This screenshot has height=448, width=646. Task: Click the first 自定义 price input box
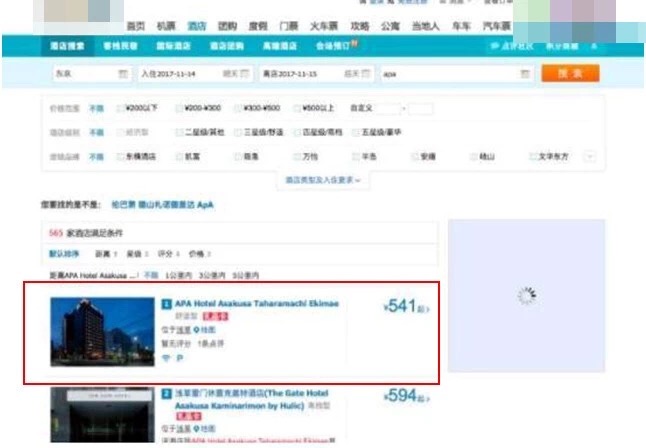point(388,108)
